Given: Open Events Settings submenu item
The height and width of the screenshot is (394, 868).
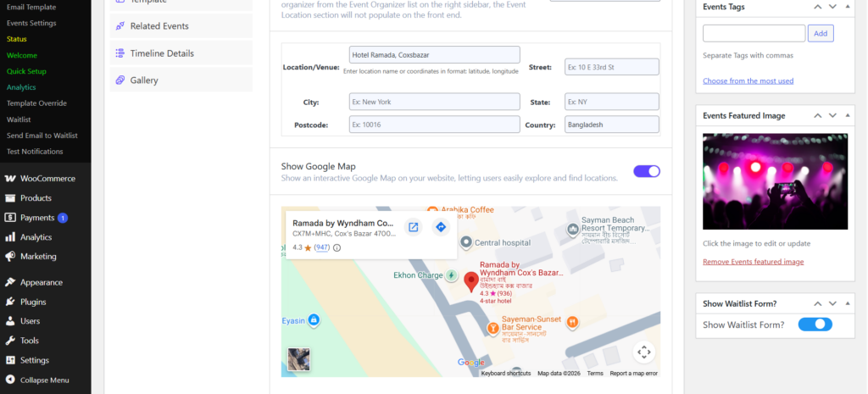Looking at the screenshot, I should 31,23.
